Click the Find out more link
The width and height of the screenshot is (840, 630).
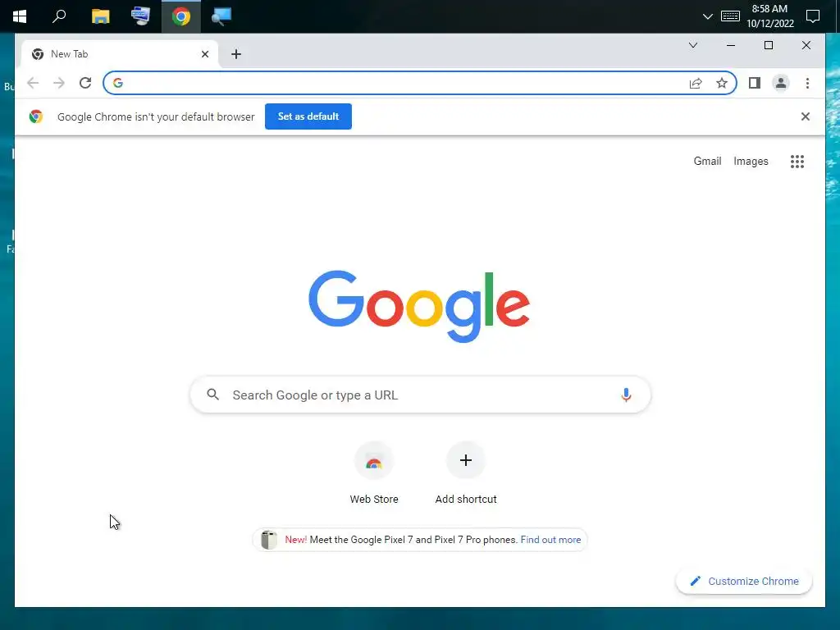click(x=550, y=540)
